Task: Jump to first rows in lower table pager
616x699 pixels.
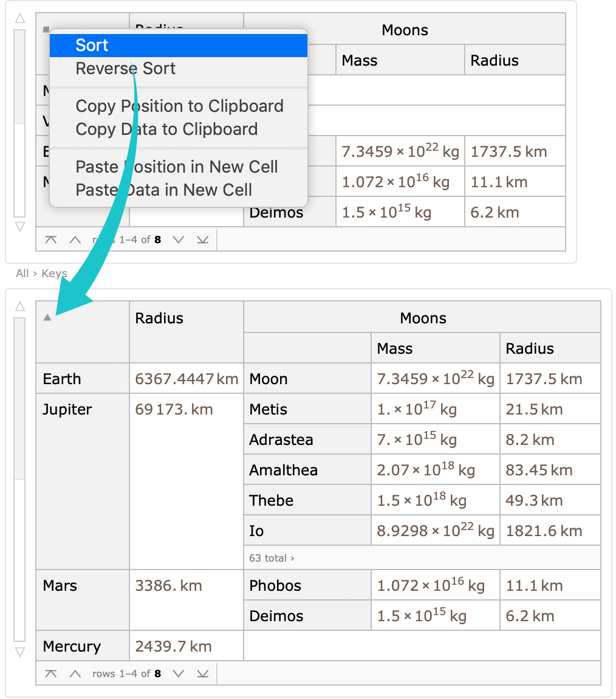Action: pos(51,673)
